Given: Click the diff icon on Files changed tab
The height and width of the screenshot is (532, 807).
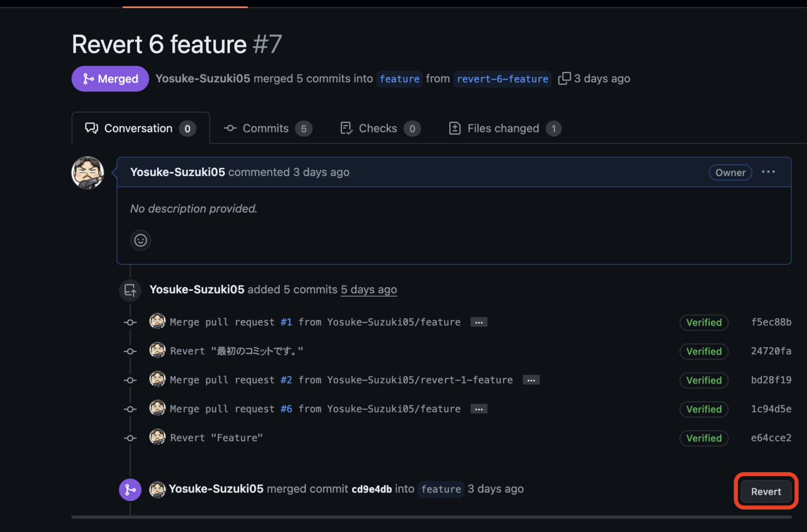Looking at the screenshot, I should (x=454, y=128).
